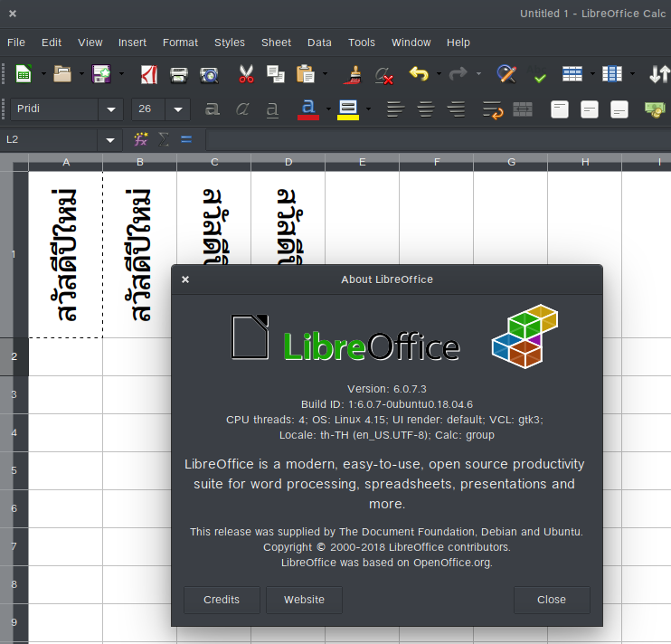Toggle Bold formatting
Image resolution: width=671 pixels, height=644 pixels.
213,109
